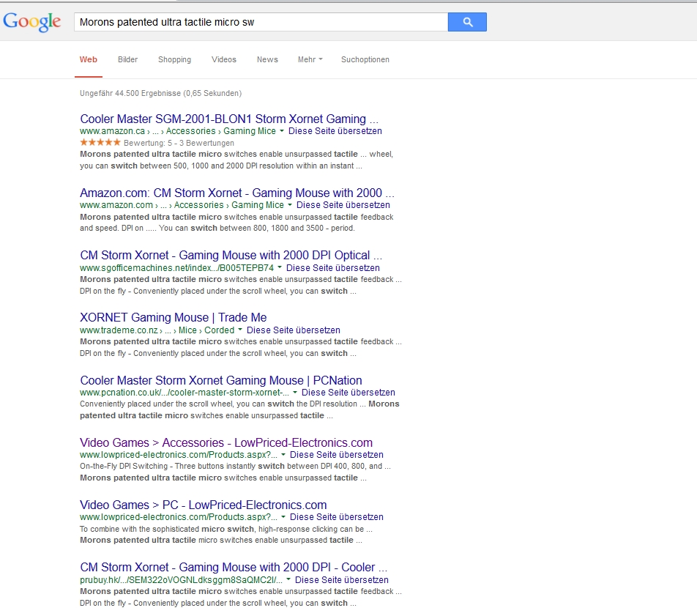The image size is (697, 616).
Task: Focus the search query input field
Action: [261, 22]
